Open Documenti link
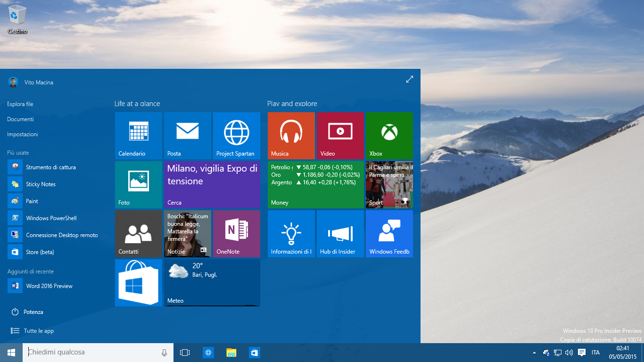This screenshot has width=644, height=362. tap(20, 119)
